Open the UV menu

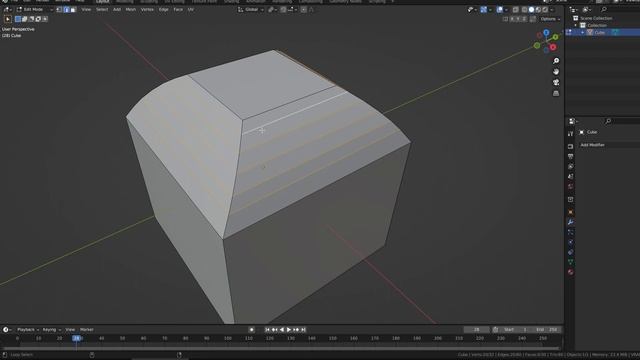[191, 9]
